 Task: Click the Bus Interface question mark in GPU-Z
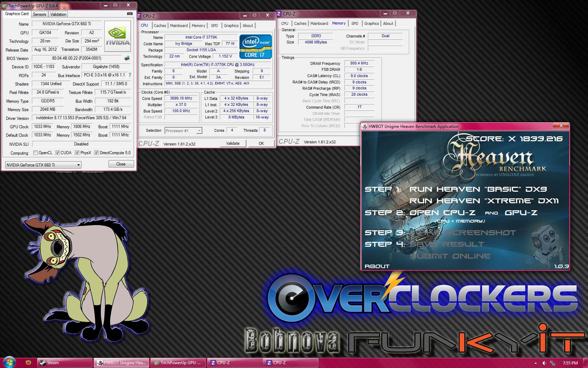coord(130,75)
